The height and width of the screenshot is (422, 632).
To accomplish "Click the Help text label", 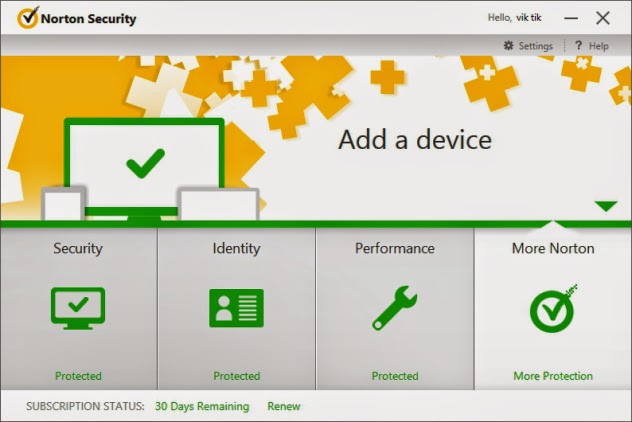I will pyautogui.click(x=599, y=46).
